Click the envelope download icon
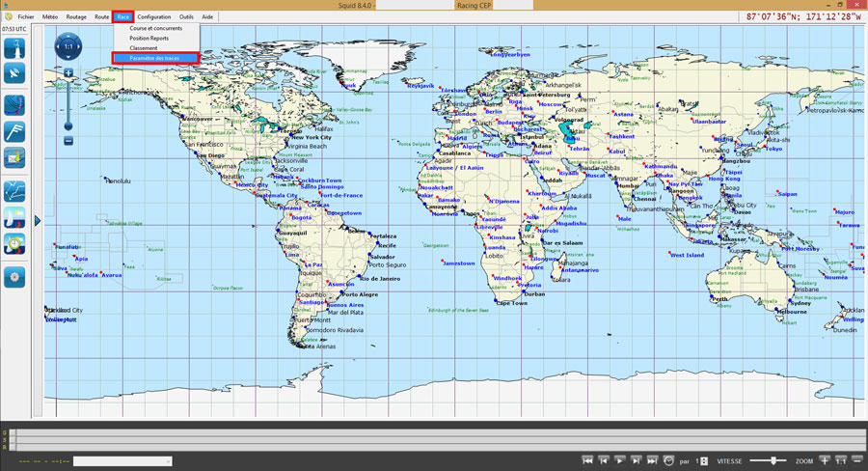The width and height of the screenshot is (868, 471). (x=14, y=157)
